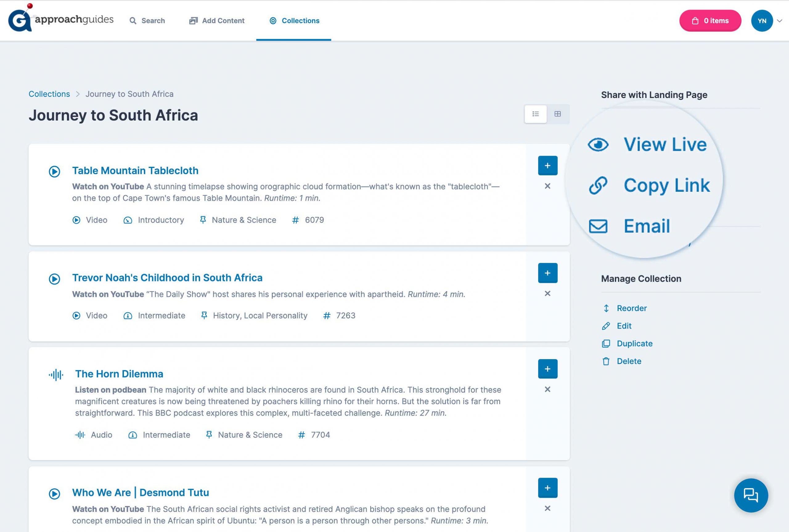Delete this collection
The height and width of the screenshot is (532, 789).
629,361
